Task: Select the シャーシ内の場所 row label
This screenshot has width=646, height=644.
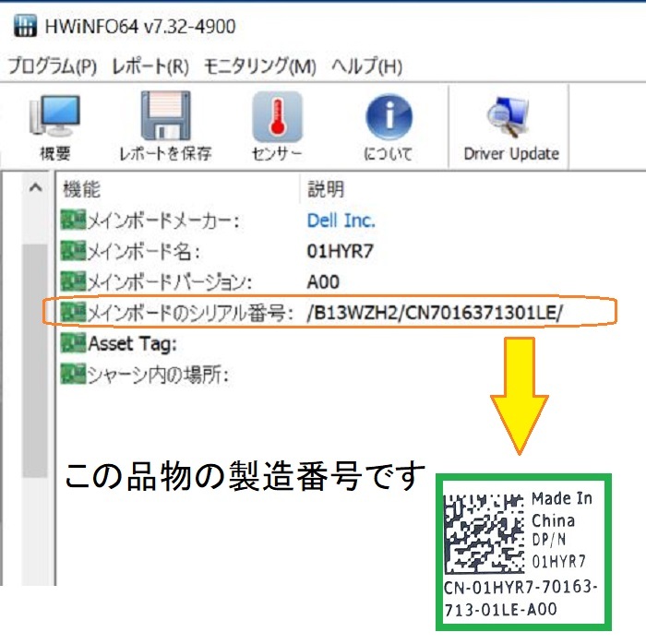Action: [x=159, y=376]
